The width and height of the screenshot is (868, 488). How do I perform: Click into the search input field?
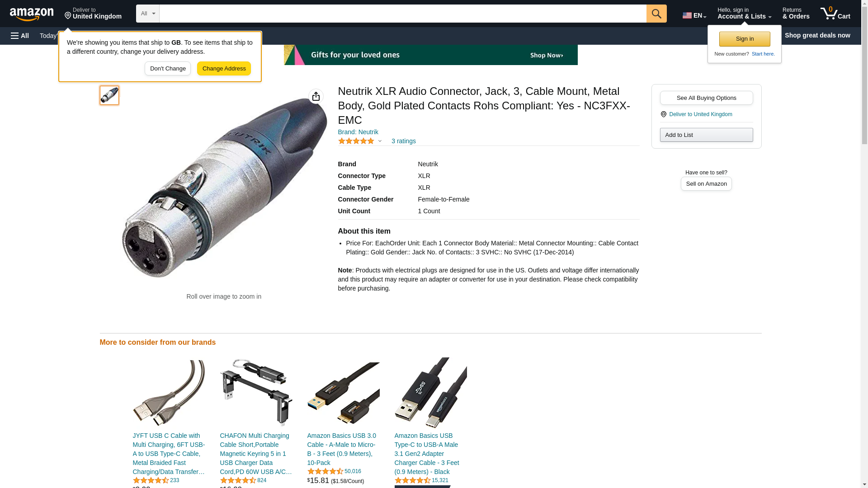(403, 14)
